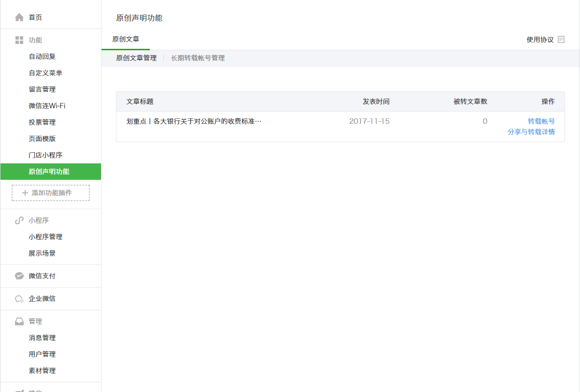580x392 pixels.
Task: Click the 被转文章数 column header
Action: pyautogui.click(x=470, y=102)
